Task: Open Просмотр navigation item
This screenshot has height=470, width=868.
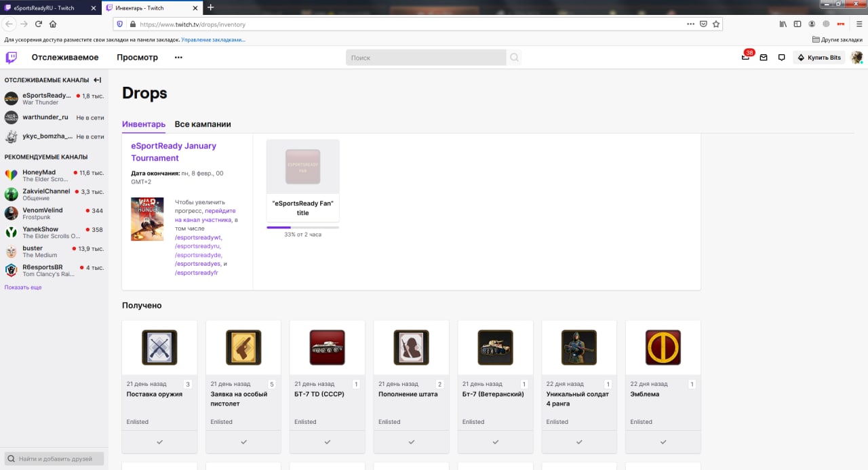Action: pos(137,58)
